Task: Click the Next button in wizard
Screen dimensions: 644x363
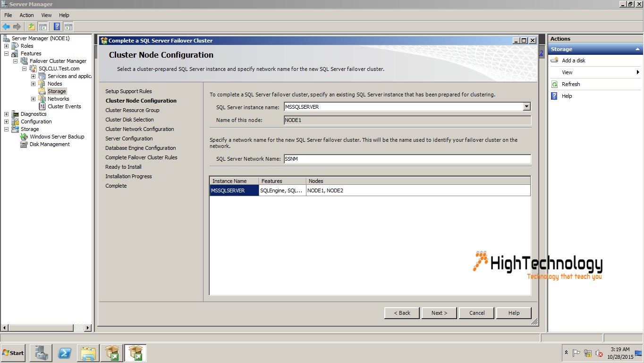Action: [439, 313]
